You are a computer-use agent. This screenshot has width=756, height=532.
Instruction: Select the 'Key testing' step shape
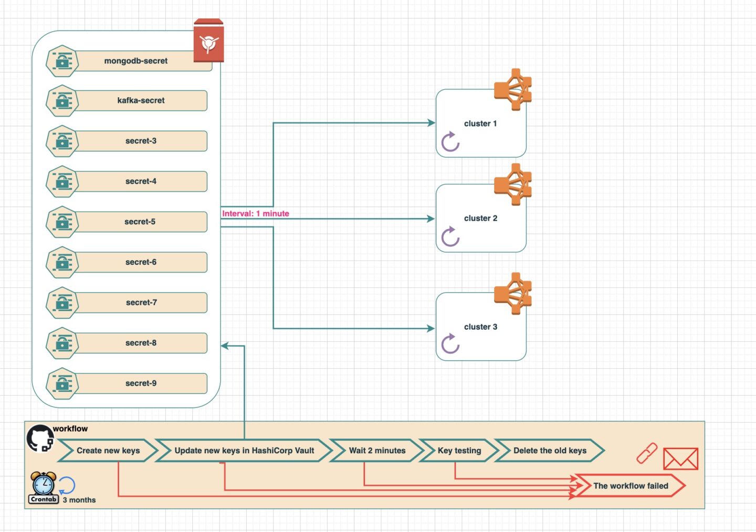(459, 451)
